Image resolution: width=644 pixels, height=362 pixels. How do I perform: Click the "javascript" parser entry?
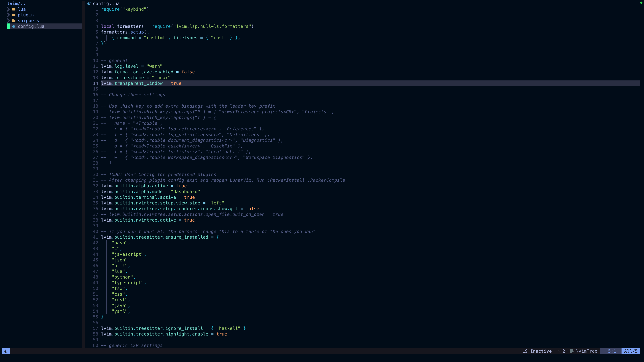click(127, 254)
